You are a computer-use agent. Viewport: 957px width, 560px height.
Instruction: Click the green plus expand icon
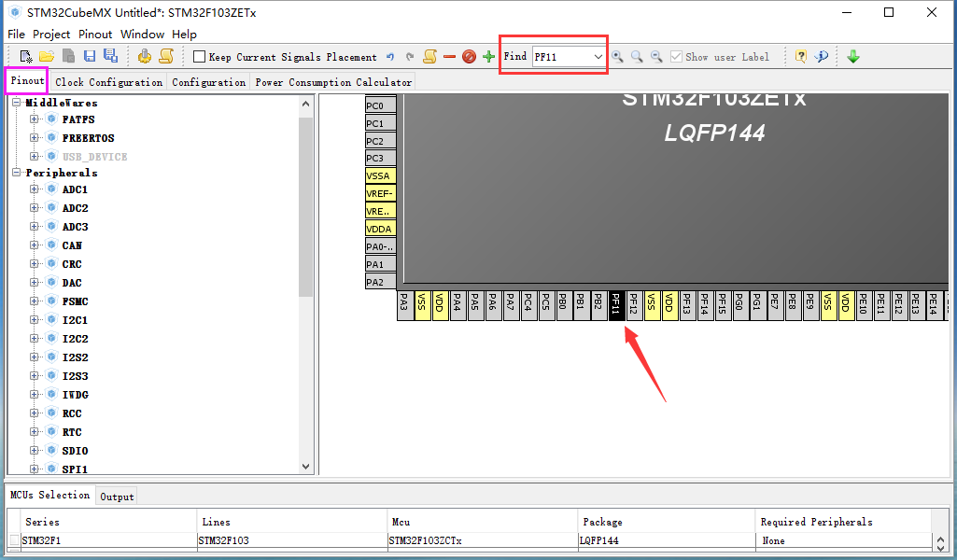488,57
